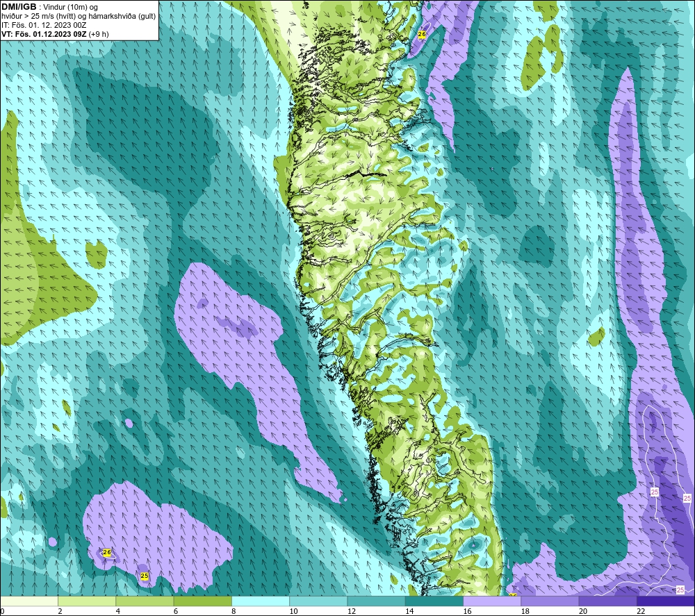Pick the olive green 6–8 m/s swatch
Image resolution: width=695 pixels, height=616 pixels.
click(x=202, y=601)
